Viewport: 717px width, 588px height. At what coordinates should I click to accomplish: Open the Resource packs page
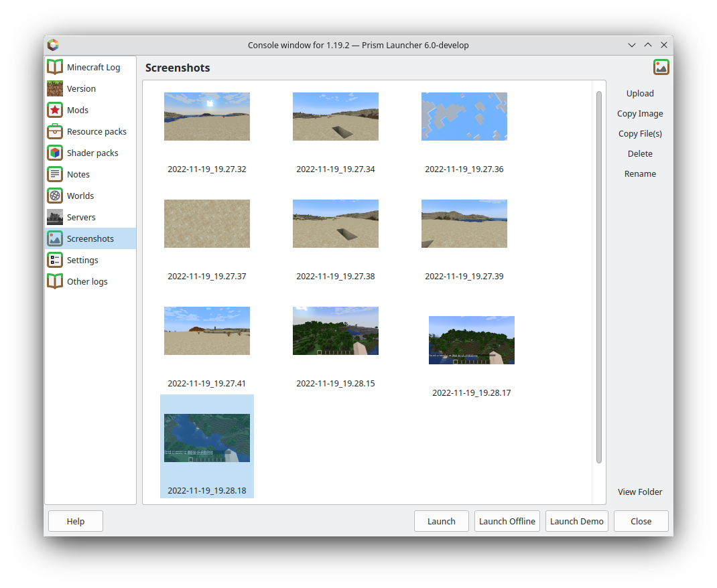coord(96,131)
